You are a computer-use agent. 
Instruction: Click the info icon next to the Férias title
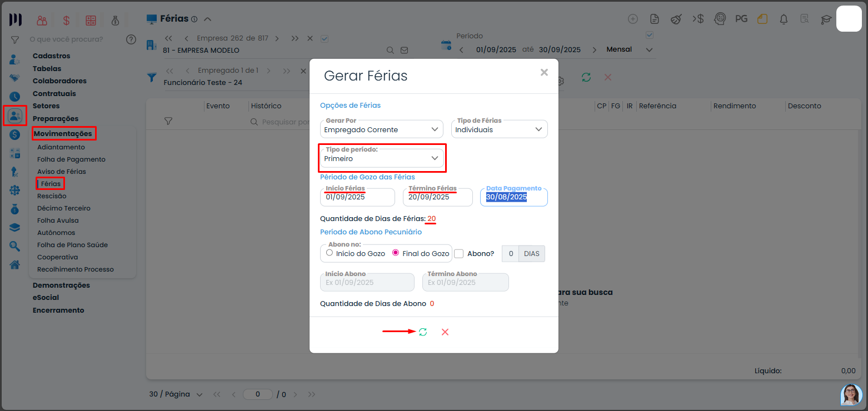coord(194,19)
